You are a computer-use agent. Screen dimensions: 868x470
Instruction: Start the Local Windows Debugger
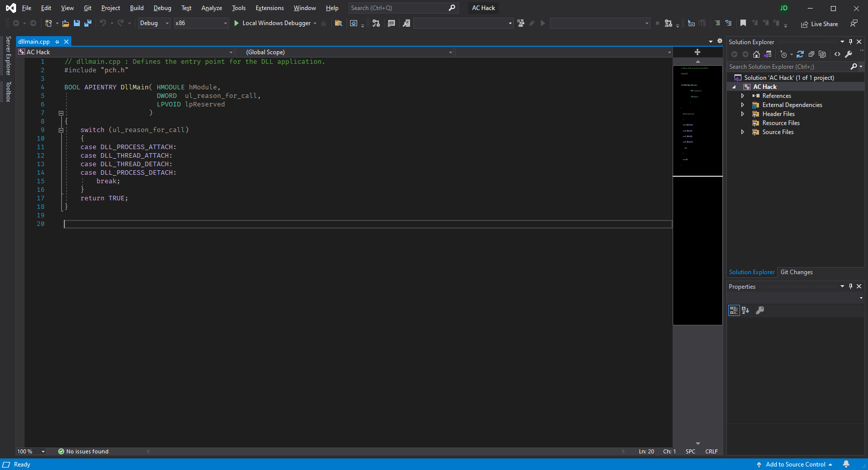point(272,23)
